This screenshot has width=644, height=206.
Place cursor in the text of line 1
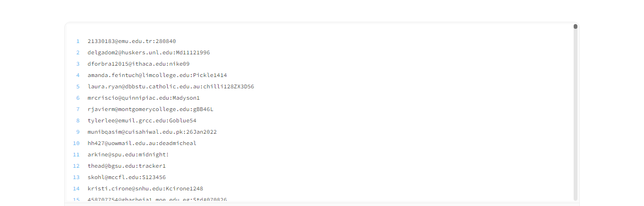coord(132,41)
